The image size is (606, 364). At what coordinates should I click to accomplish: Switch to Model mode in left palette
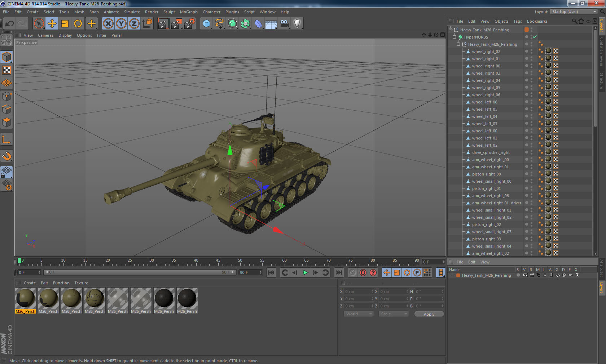coord(6,57)
